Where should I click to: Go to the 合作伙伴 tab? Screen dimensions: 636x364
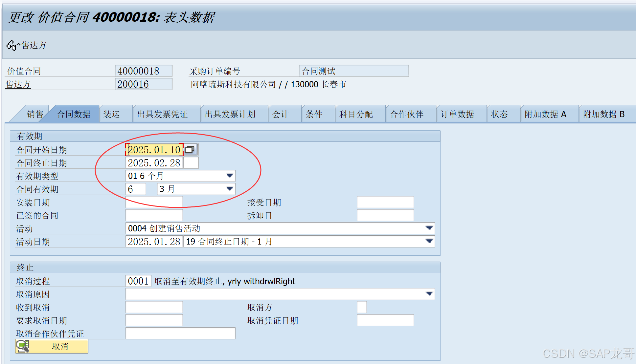pos(407,114)
